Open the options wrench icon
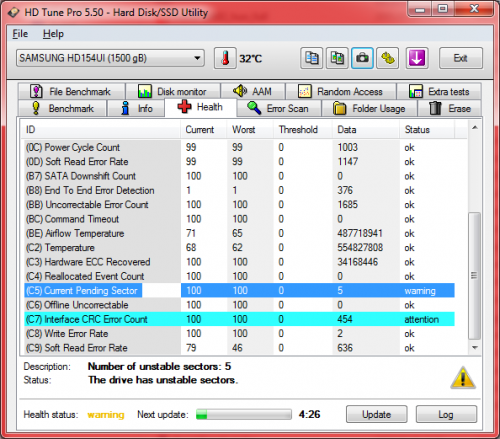Image resolution: width=500 pixels, height=439 pixels. pos(388,58)
